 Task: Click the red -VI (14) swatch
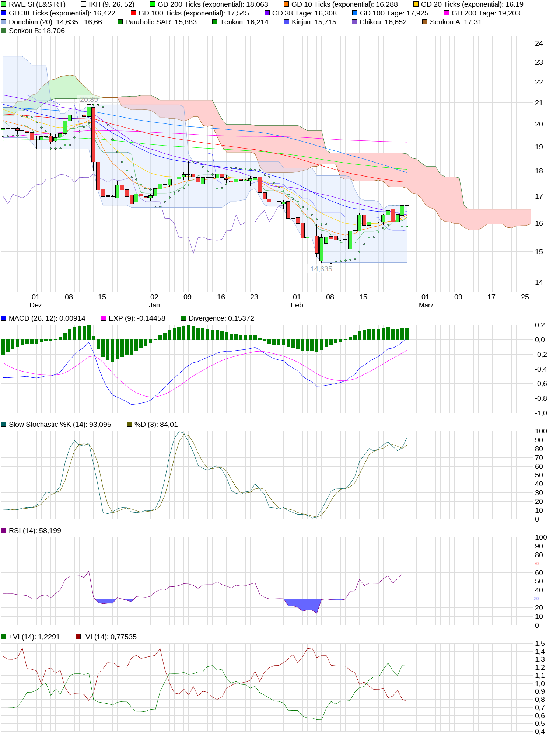coord(78,637)
